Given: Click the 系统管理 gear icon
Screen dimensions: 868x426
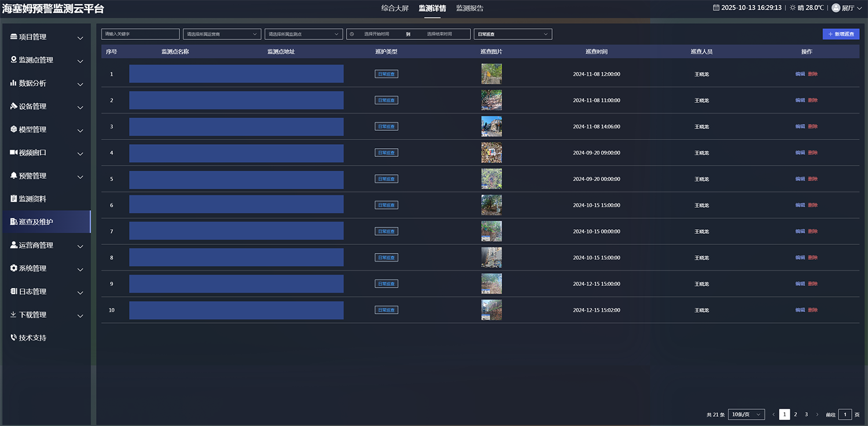Looking at the screenshot, I should tap(14, 269).
